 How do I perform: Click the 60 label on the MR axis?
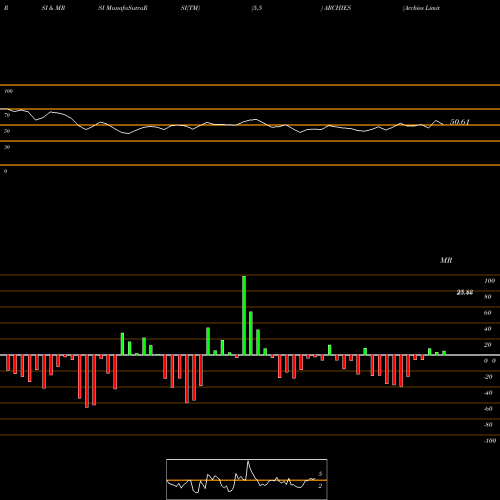click(x=488, y=313)
